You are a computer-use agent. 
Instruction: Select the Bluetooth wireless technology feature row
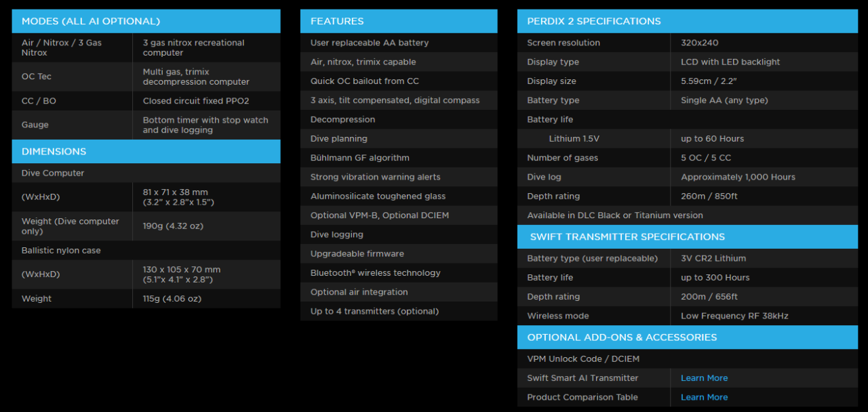(375, 273)
